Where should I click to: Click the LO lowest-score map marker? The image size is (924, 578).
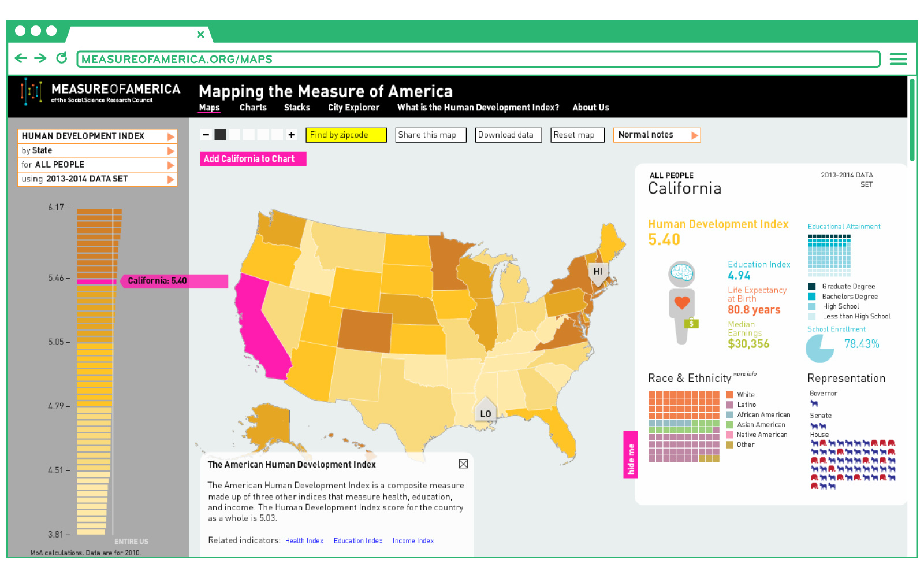pyautogui.click(x=485, y=413)
